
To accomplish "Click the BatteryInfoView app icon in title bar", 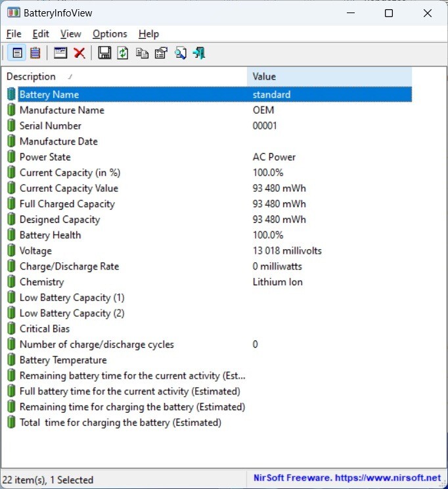I will point(13,13).
